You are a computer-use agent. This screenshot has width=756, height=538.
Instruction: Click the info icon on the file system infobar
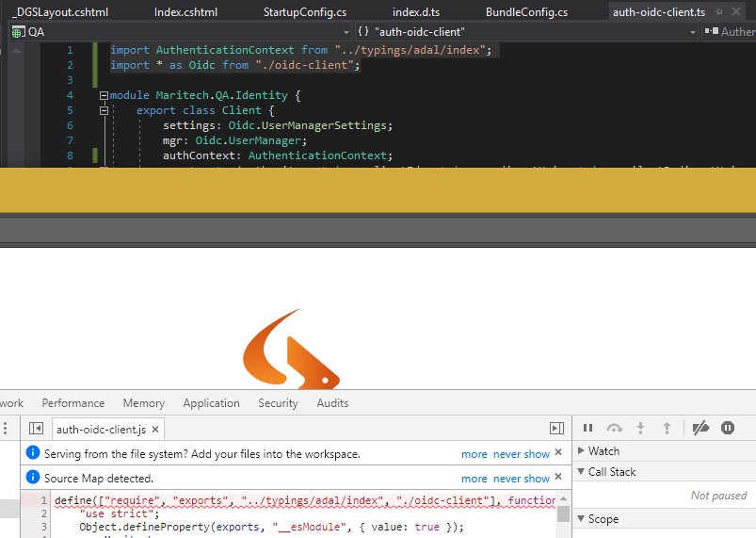[x=32, y=452]
